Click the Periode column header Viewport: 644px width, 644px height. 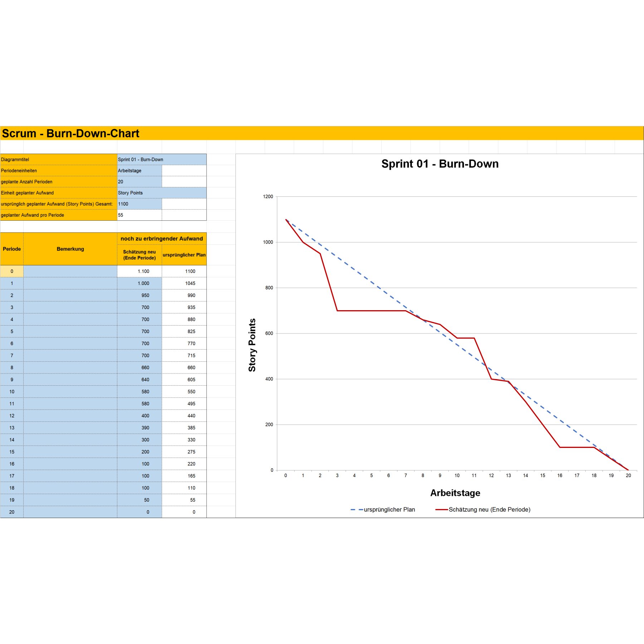point(12,249)
